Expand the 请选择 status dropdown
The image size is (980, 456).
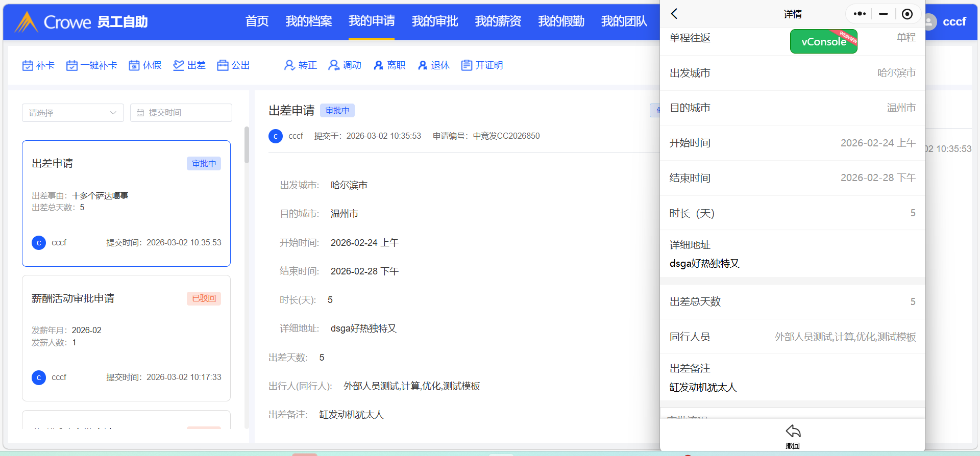pyautogui.click(x=72, y=113)
